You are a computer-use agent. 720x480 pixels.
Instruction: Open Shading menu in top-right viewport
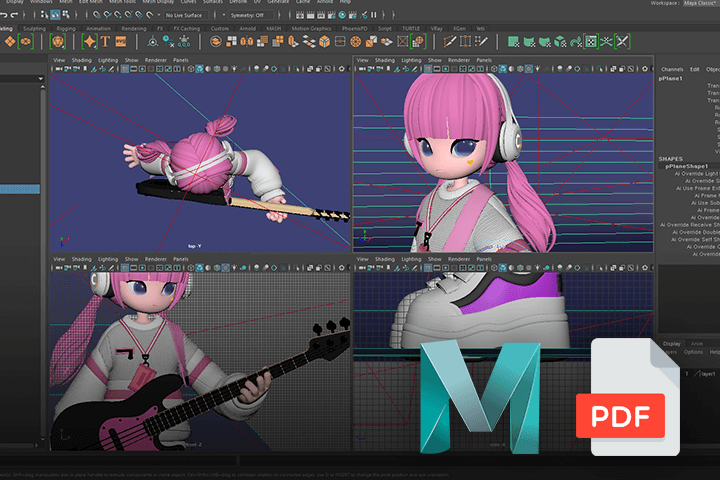384,60
